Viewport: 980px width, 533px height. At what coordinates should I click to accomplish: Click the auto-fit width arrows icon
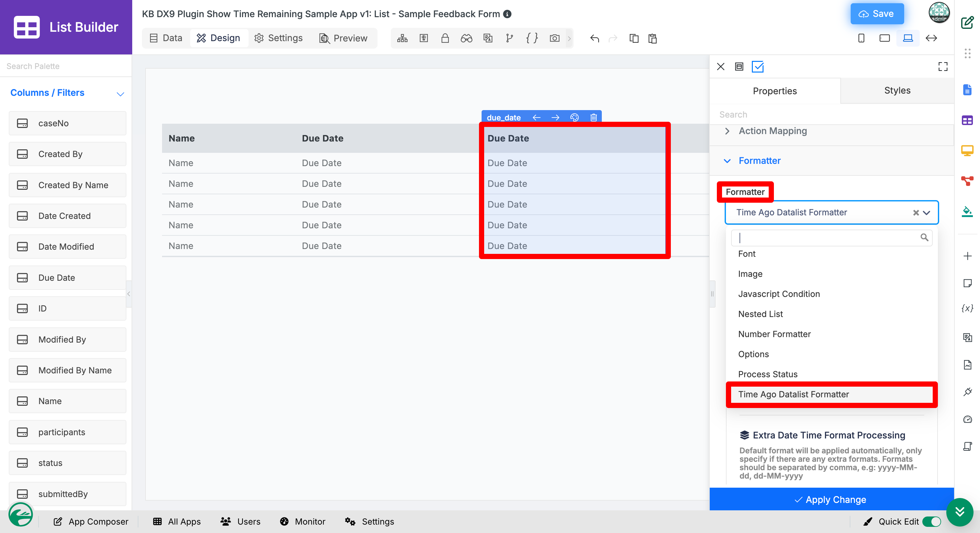click(x=931, y=38)
